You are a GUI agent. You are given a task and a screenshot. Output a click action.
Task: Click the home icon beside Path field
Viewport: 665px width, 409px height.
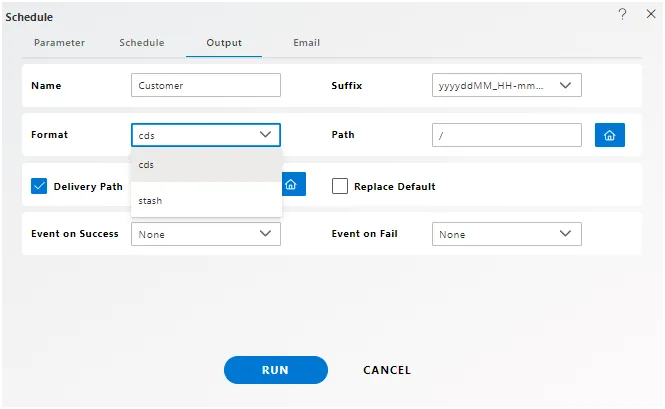[x=609, y=135]
